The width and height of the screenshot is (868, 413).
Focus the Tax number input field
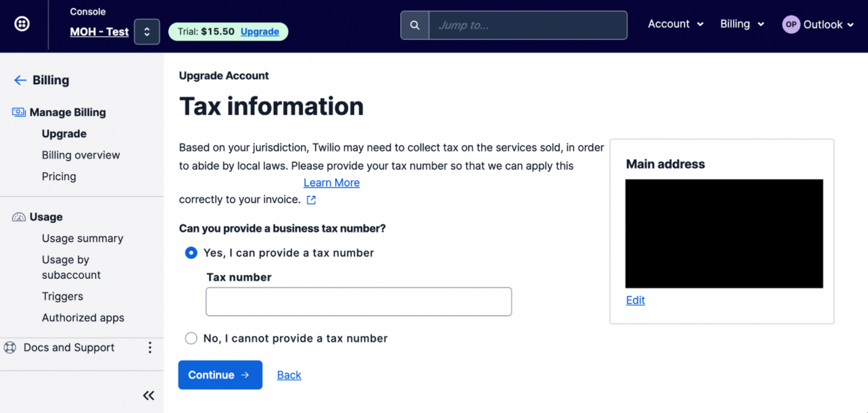click(358, 302)
